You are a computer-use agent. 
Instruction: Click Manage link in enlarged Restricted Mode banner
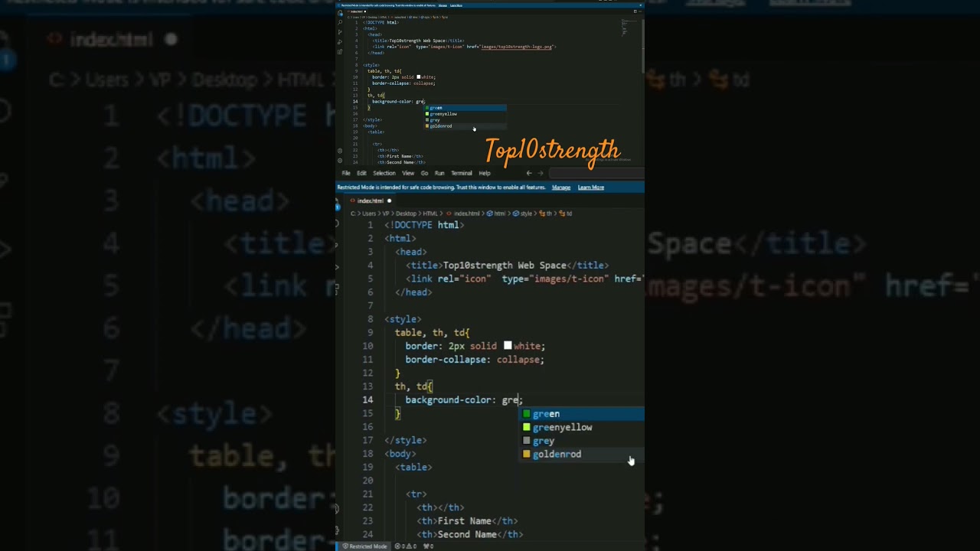pos(561,187)
